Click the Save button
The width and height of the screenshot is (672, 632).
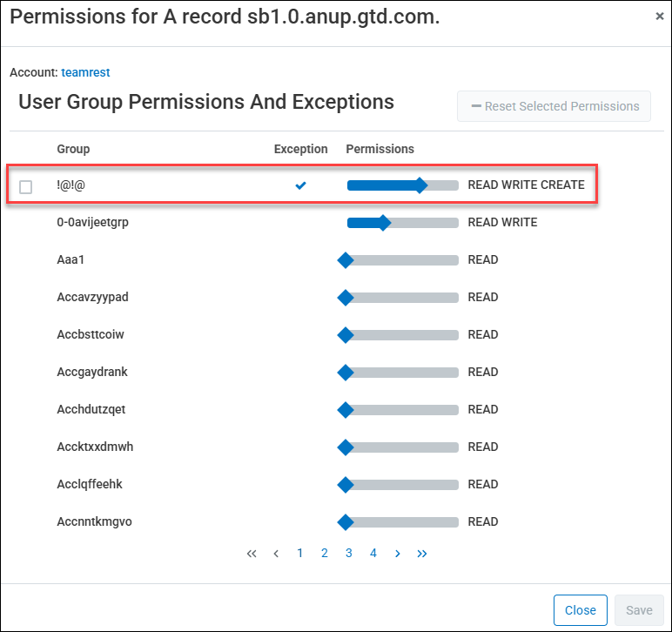(639, 610)
